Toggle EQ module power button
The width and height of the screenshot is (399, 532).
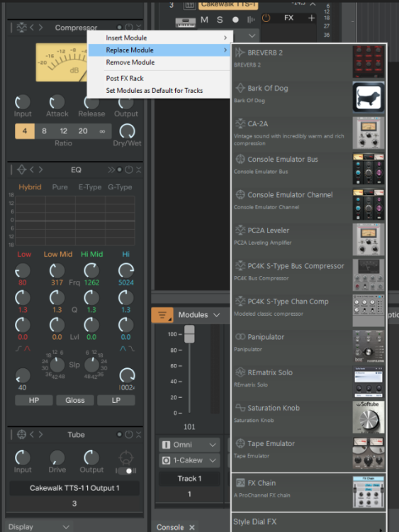[129, 170]
